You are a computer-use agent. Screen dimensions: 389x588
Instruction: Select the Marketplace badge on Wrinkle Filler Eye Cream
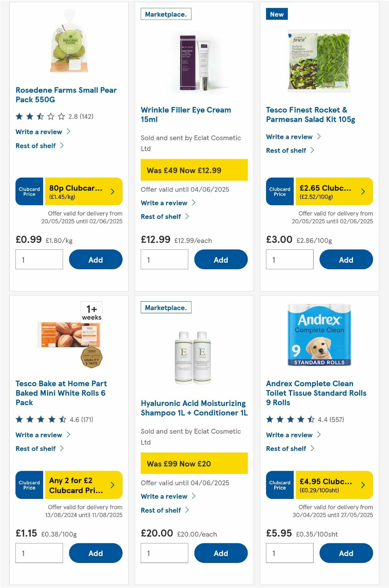tap(166, 14)
